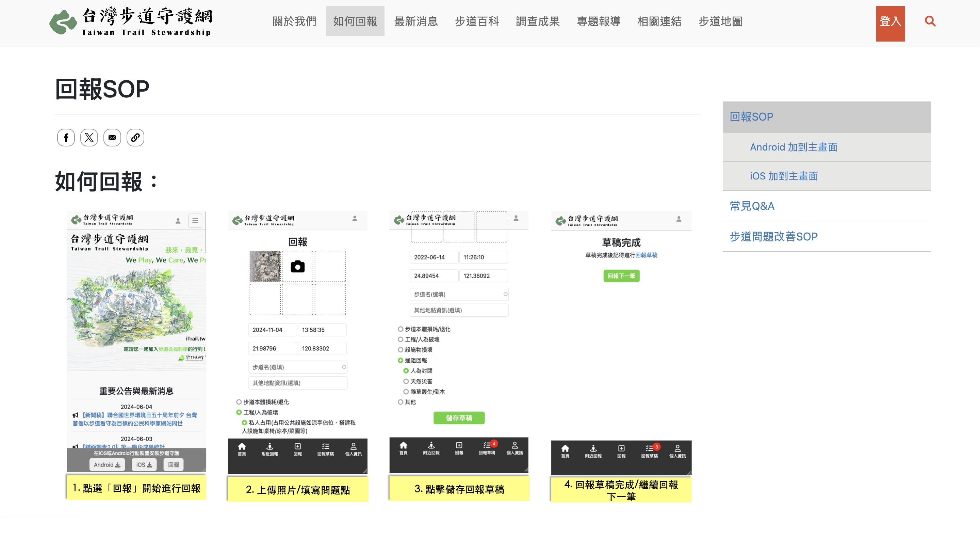Copy page link with the chain icon

[x=135, y=138]
